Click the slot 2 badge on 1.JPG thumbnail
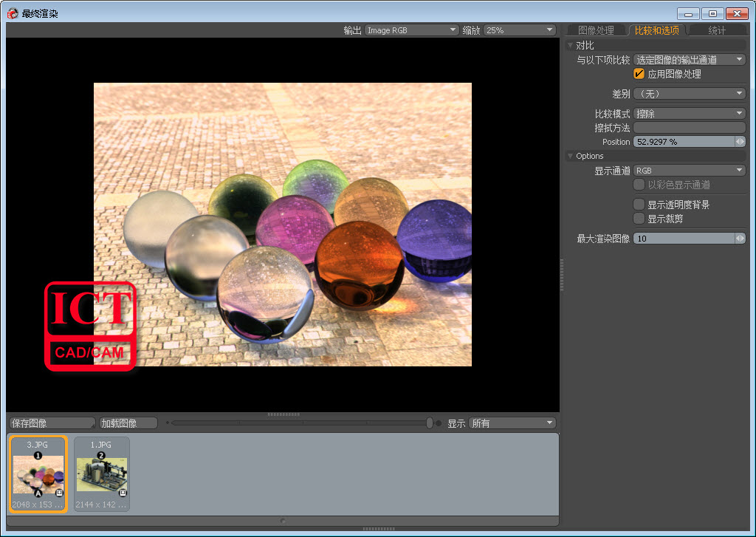 pos(102,456)
